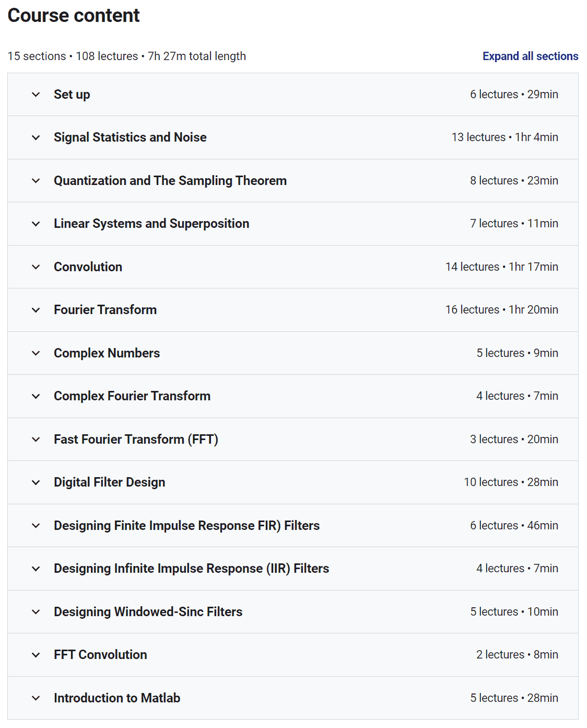Expand Designing Infinite Impulse Response (IIR) Filters

tap(292, 569)
